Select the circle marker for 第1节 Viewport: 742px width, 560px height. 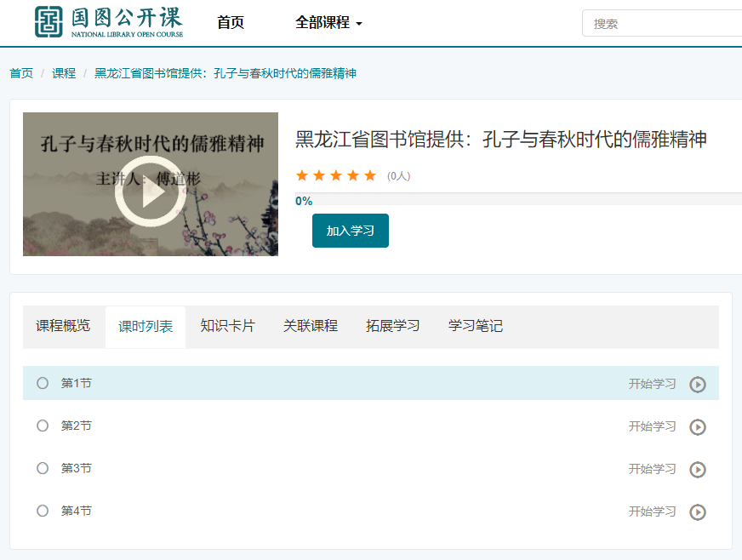point(43,383)
